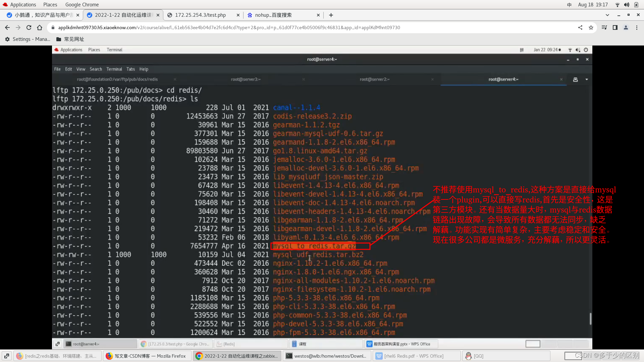The width and height of the screenshot is (644, 362).
Task: Open the Search menu in video terminal
Action: (x=96, y=69)
